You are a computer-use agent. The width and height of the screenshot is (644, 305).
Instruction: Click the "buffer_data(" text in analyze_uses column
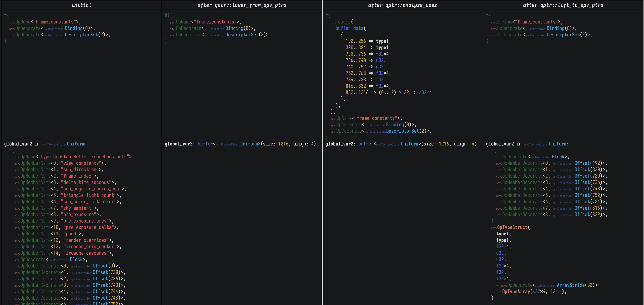(x=350, y=28)
